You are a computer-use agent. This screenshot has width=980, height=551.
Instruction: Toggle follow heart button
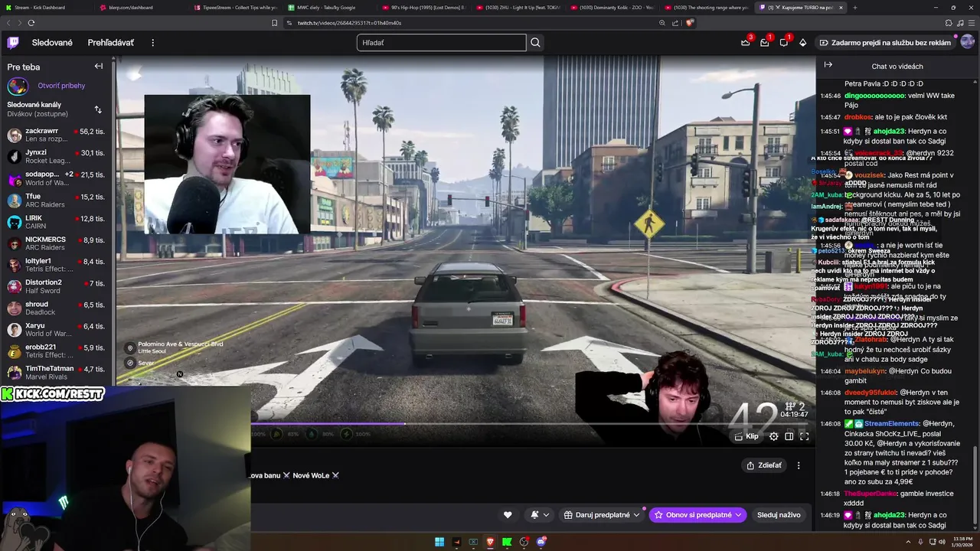(x=507, y=515)
